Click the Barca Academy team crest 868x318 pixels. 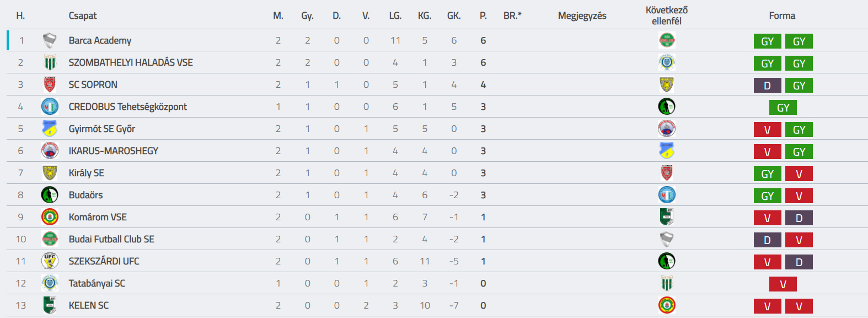(x=50, y=40)
